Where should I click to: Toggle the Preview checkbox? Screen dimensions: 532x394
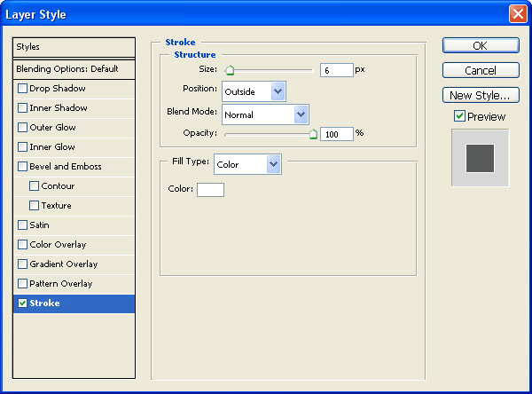(x=459, y=116)
